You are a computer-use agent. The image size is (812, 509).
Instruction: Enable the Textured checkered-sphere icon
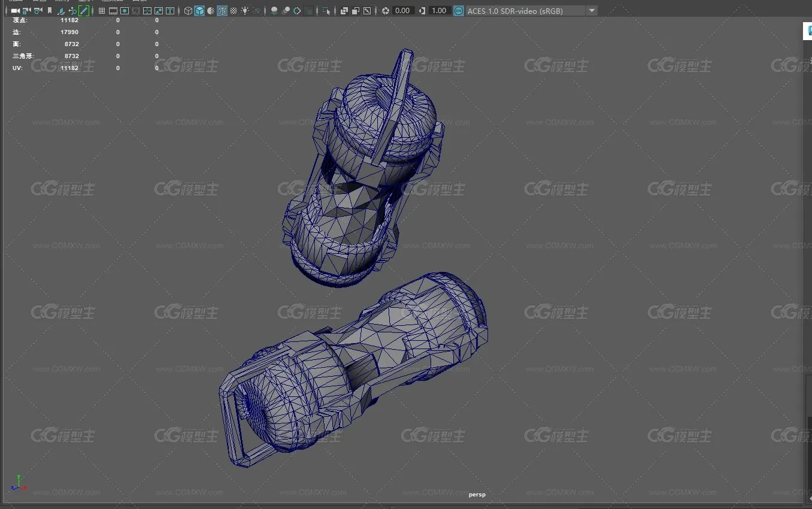pyautogui.click(x=233, y=11)
